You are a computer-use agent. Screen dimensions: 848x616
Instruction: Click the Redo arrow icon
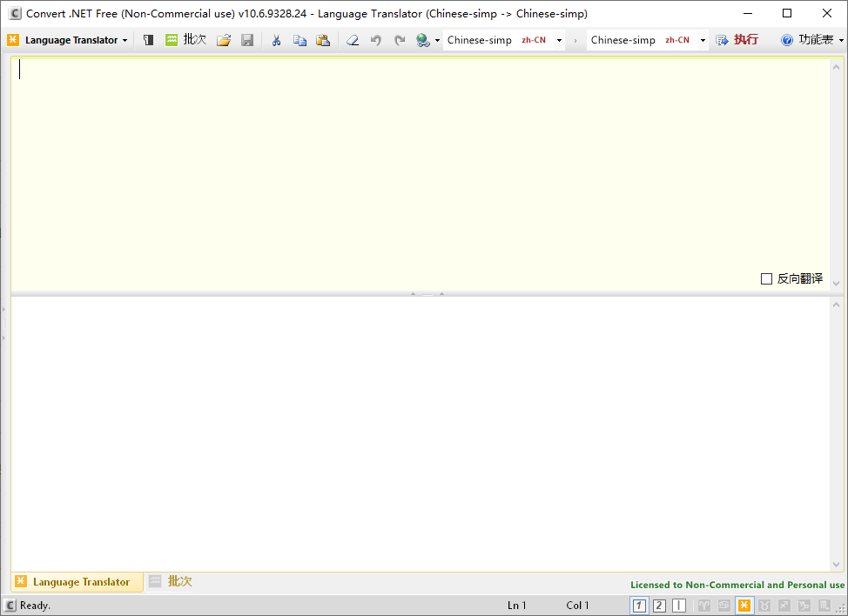(x=400, y=40)
